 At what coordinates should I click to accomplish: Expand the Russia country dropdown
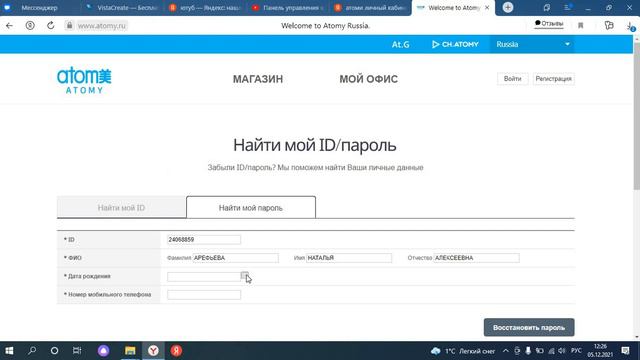[532, 44]
